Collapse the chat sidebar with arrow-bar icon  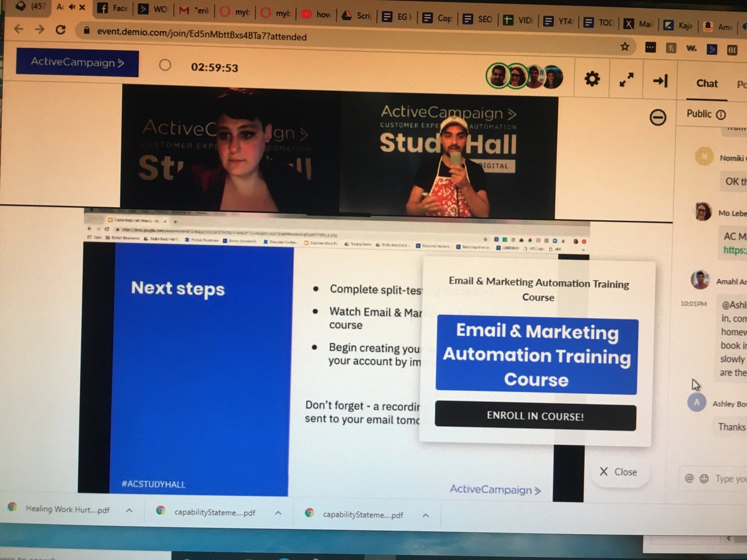pyautogui.click(x=660, y=81)
